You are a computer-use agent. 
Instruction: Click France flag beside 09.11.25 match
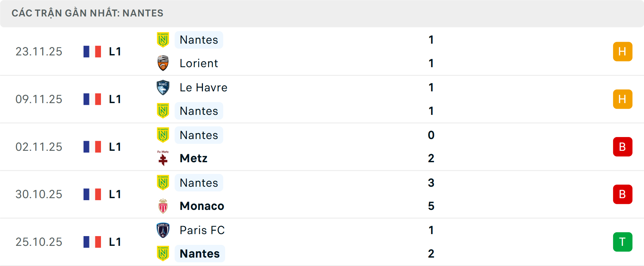92,99
